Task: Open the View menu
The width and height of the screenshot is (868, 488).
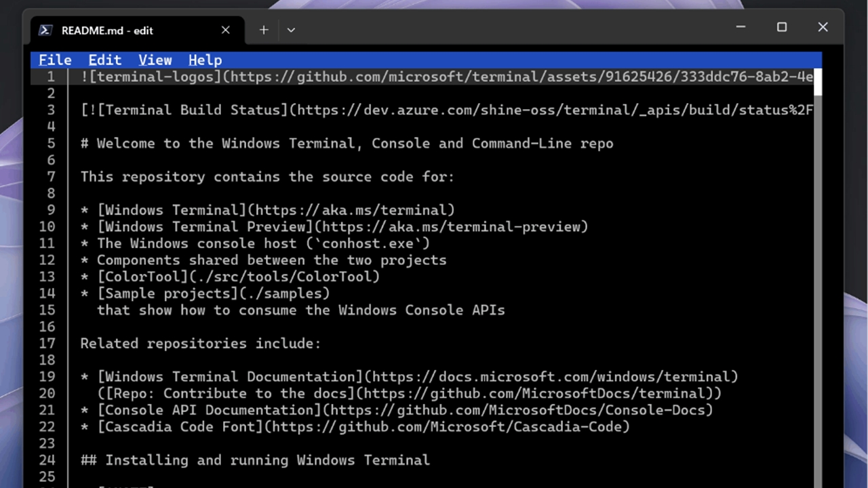Action: [155, 60]
